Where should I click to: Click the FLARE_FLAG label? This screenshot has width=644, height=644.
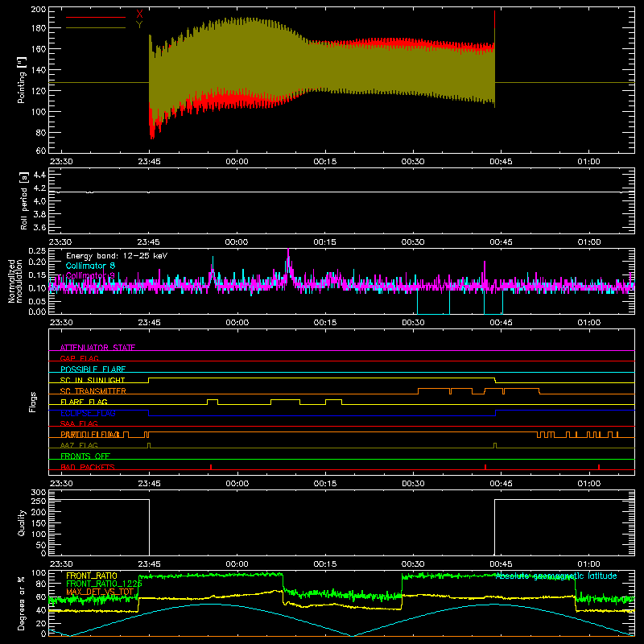[84, 402]
